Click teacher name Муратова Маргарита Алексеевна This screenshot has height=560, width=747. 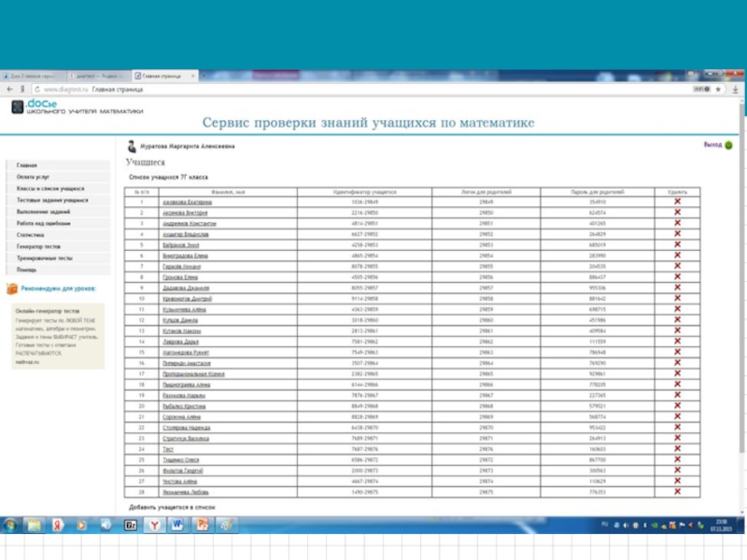188,147
